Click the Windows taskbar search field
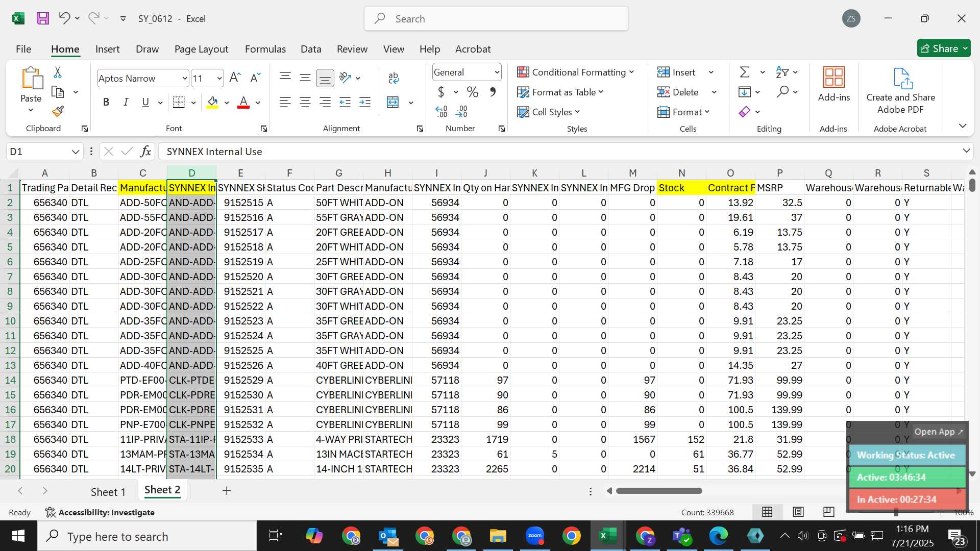 point(148,536)
